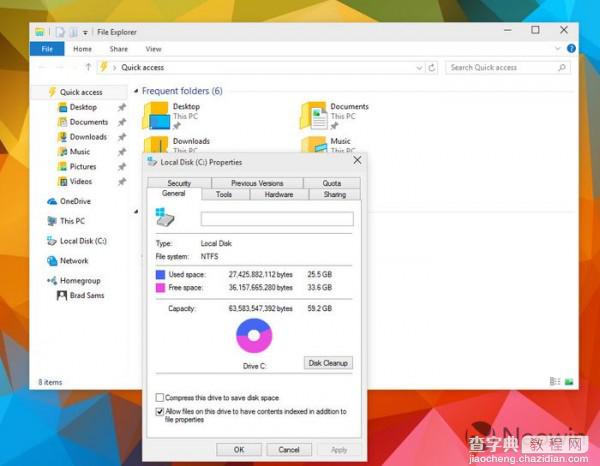Switch to large icons view in status bar
This screenshot has width=600, height=466.
coord(569,381)
